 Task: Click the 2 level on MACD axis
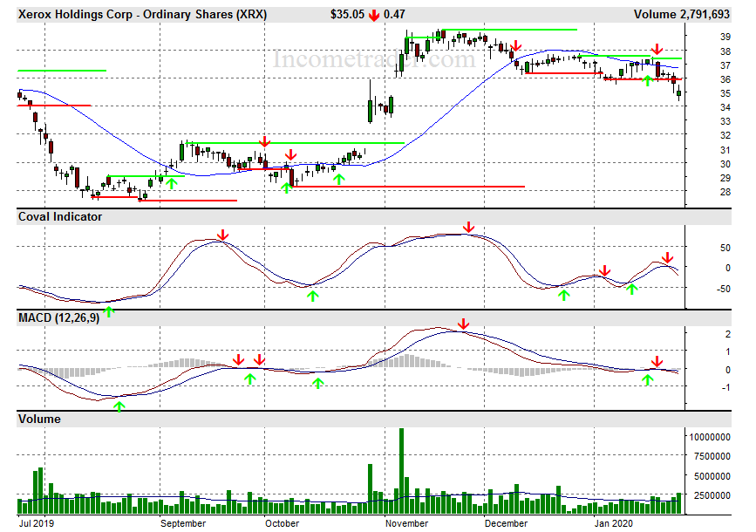tap(727, 334)
